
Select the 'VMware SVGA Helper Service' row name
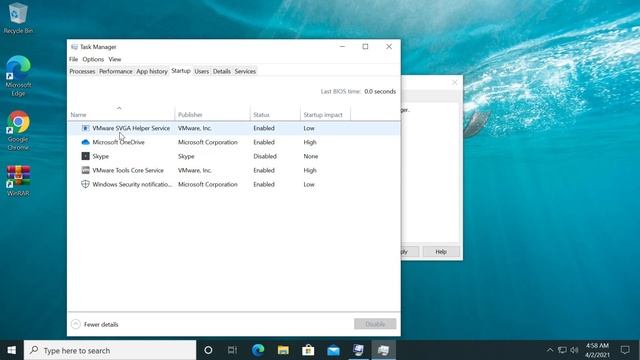131,128
